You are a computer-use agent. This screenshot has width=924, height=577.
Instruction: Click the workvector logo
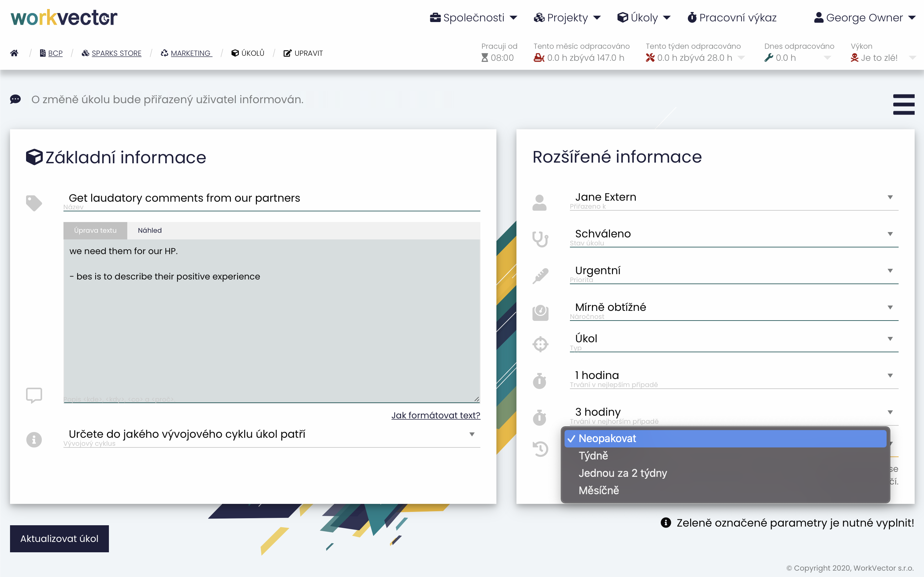64,18
